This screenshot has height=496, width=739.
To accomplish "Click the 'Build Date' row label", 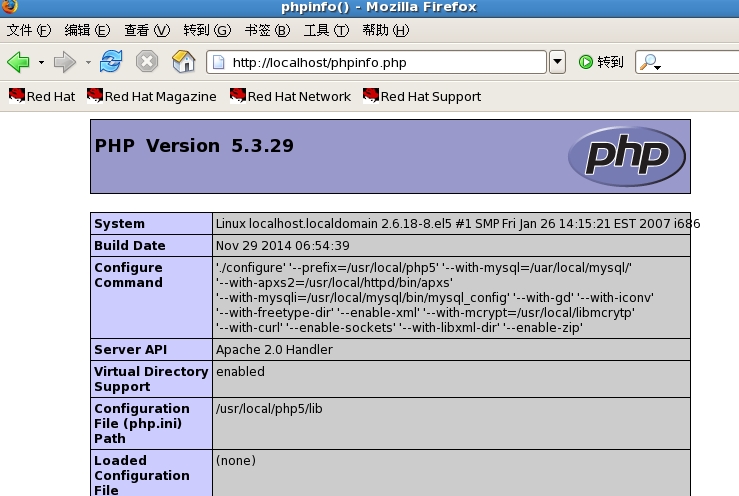I will click(x=130, y=246).
